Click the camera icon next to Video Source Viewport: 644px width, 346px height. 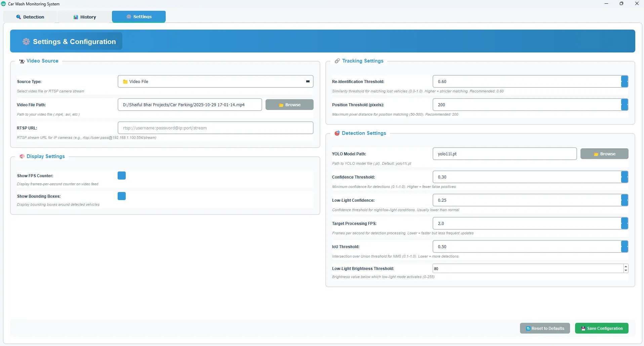(x=22, y=61)
